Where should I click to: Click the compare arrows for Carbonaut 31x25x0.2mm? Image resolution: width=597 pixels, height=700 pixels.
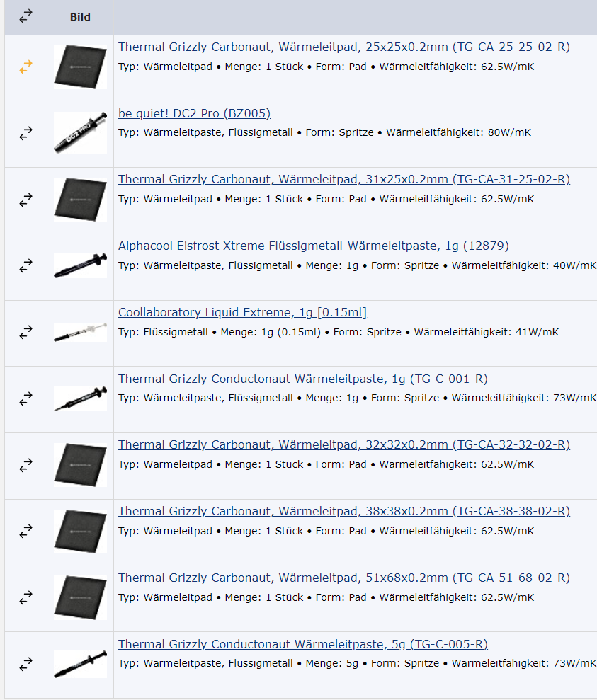26,200
